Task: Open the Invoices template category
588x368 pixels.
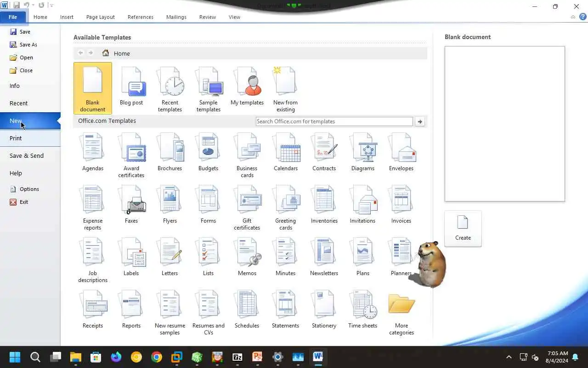Action: 401,205
